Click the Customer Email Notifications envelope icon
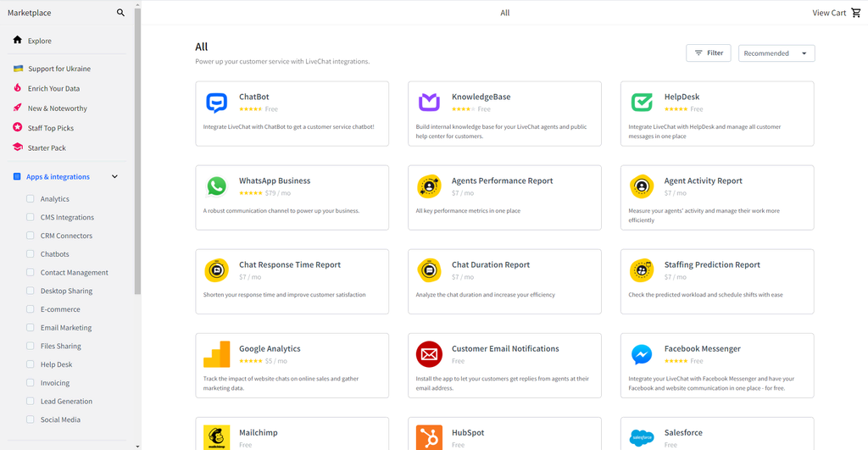Screen dimensions: 868x450 coord(429,355)
